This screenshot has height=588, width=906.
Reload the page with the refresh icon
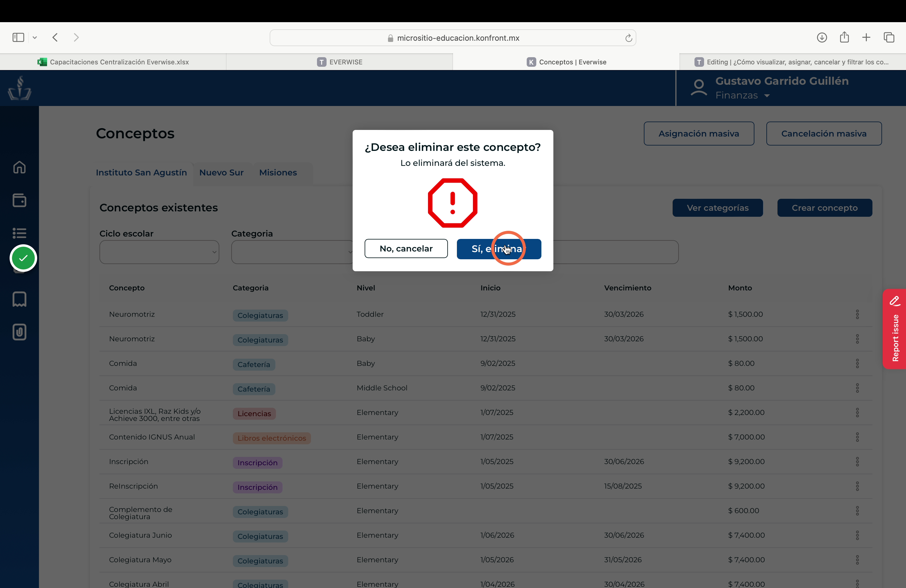(x=629, y=38)
